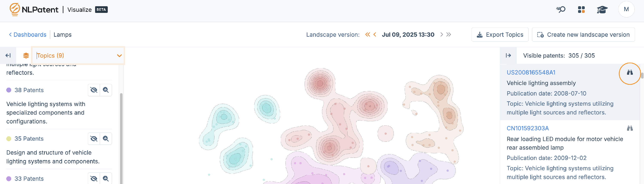This screenshot has width=644, height=184.
Task: Open the search icon in the header
Action: click(x=560, y=9)
